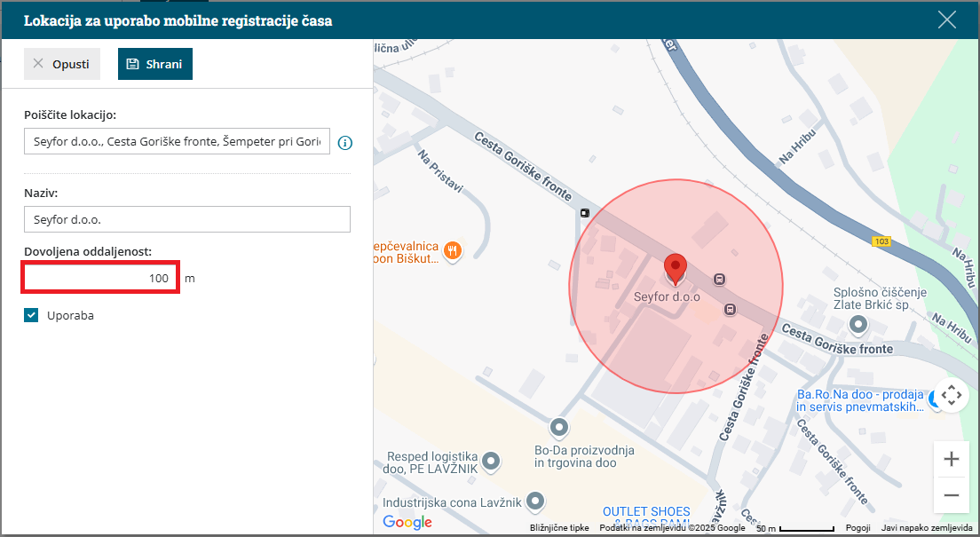The image size is (980, 537).
Task: Click the Ba.Ro.Na doo place label
Action: 860,400
